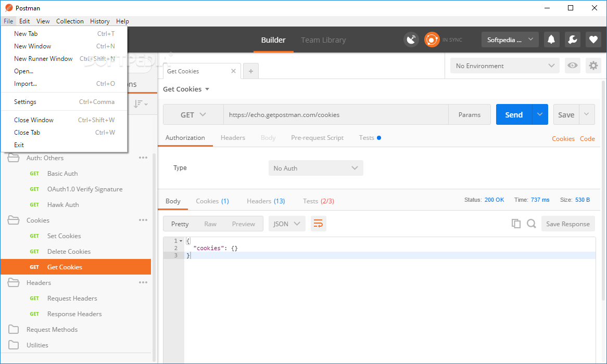Open the Softpedia account dropdown
The image size is (607, 364).
pyautogui.click(x=510, y=40)
